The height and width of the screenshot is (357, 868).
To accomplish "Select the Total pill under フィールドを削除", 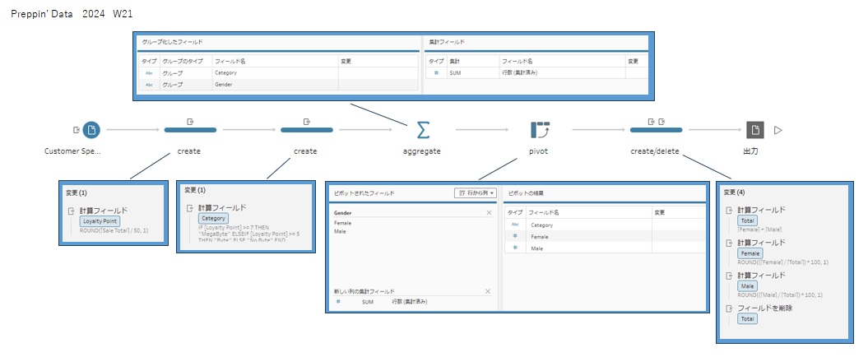I will (x=747, y=319).
